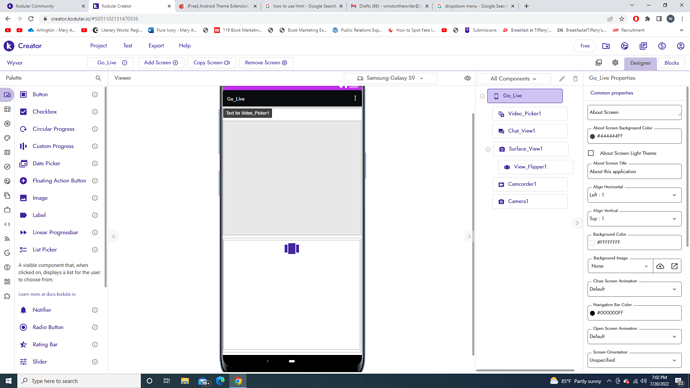
Task: Open info for the Slider component
Action: tap(95, 362)
